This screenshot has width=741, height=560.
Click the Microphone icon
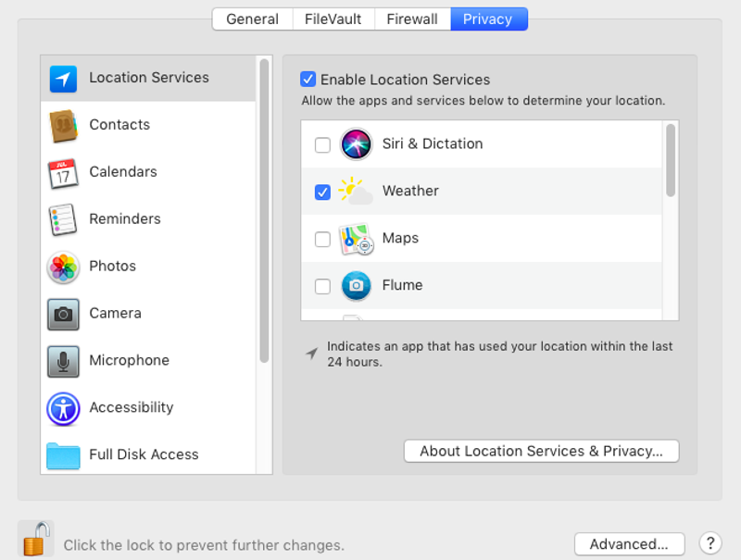coord(62,361)
